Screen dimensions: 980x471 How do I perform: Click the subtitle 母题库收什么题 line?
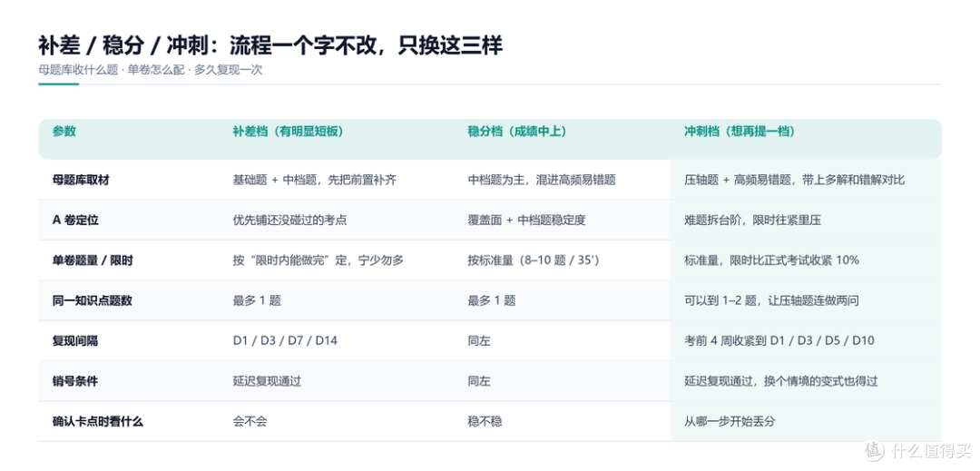click(x=150, y=70)
